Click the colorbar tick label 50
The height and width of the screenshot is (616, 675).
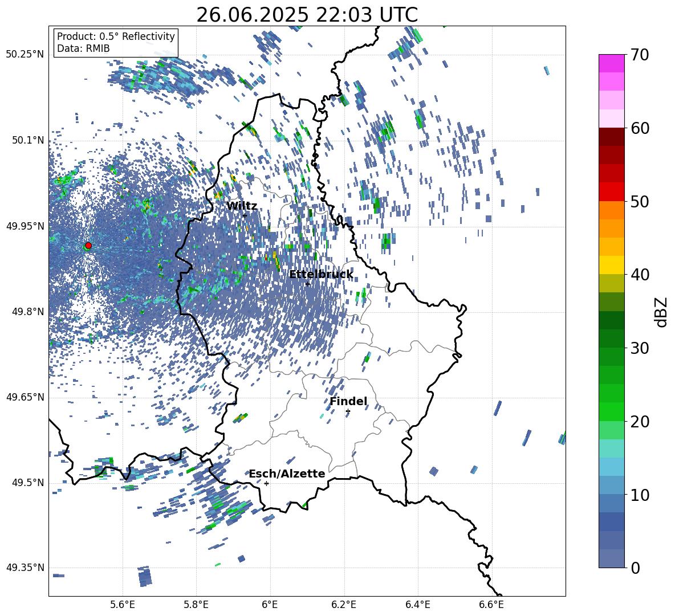coord(640,202)
